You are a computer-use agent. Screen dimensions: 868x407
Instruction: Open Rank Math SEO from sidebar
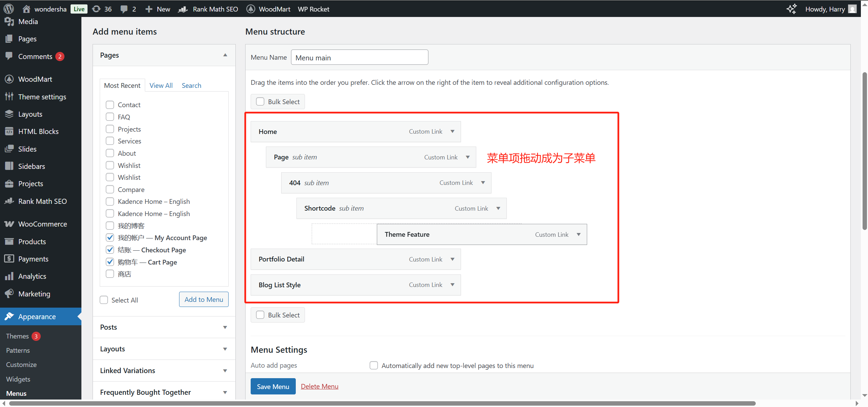(42, 201)
